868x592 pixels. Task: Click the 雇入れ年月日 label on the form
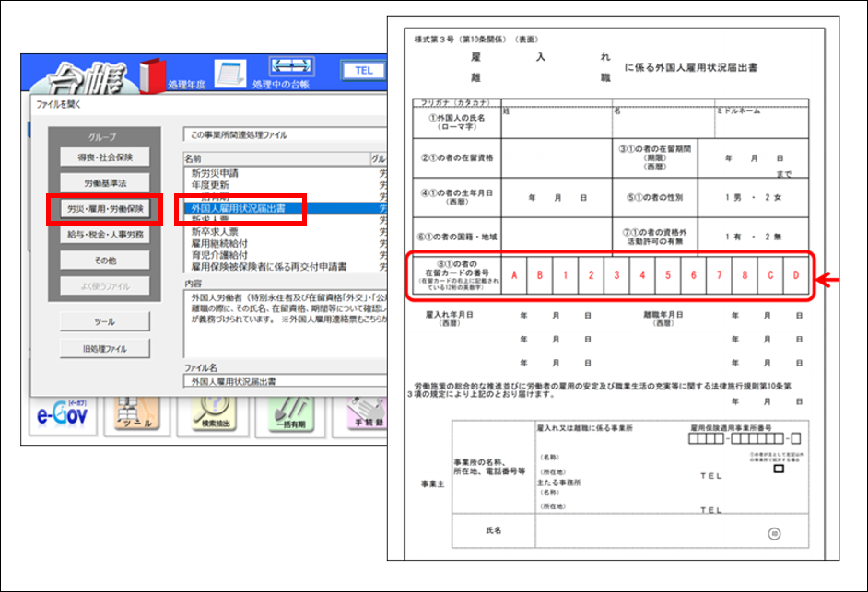pos(449,315)
